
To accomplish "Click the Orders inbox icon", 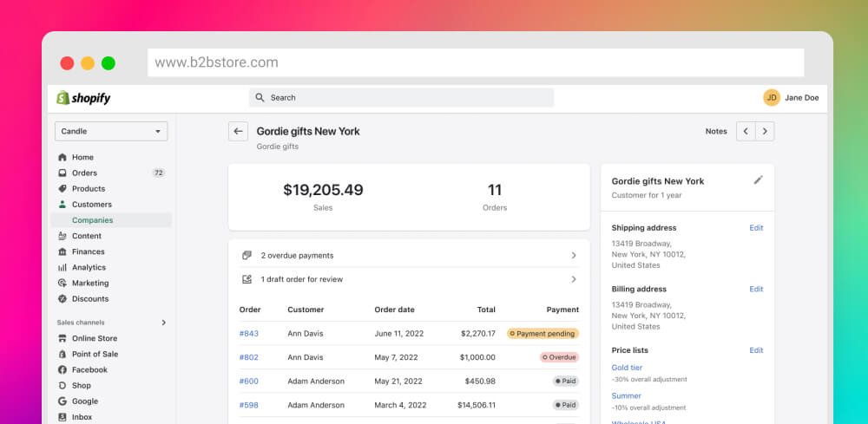I will [62, 173].
